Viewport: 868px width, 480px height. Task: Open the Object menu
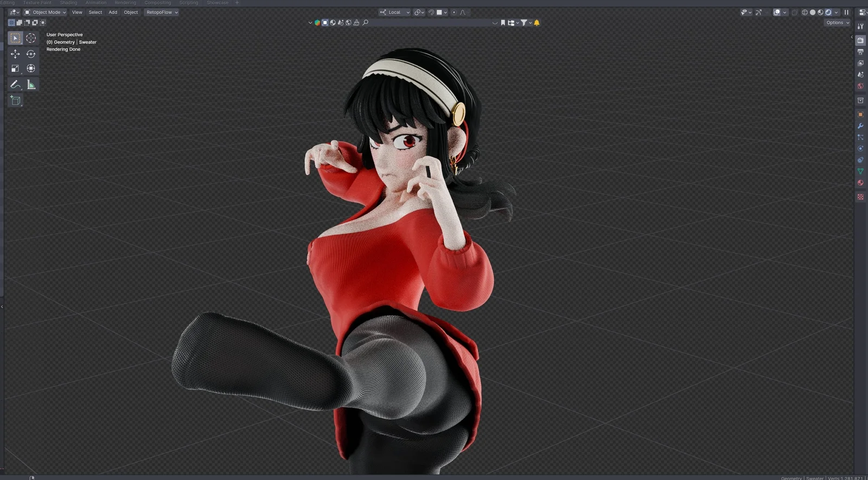tap(131, 12)
